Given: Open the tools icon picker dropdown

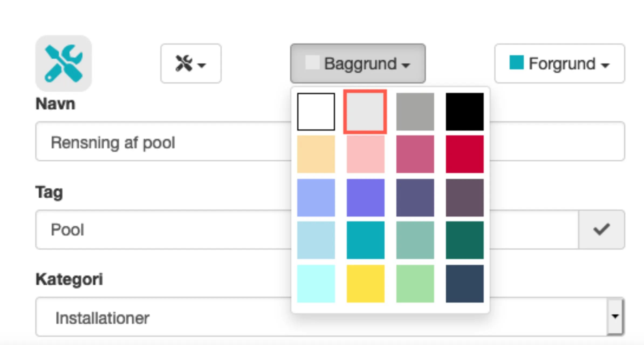Looking at the screenshot, I should pos(191,64).
